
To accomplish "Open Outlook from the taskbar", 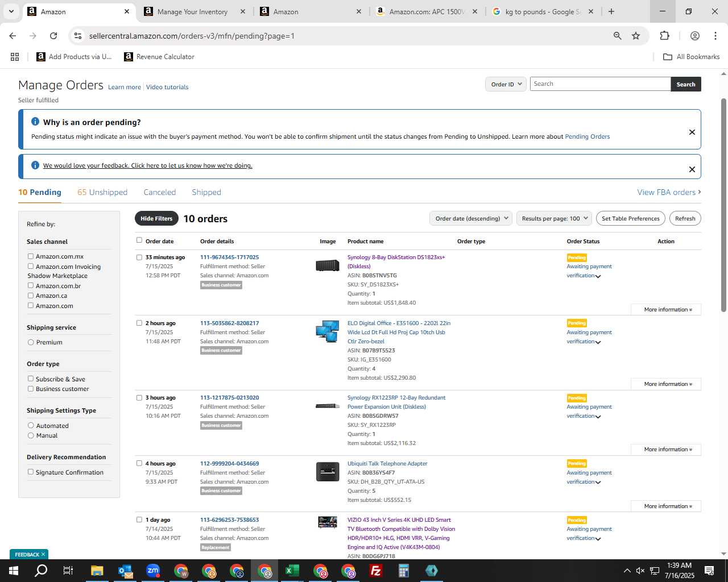I will [125, 571].
